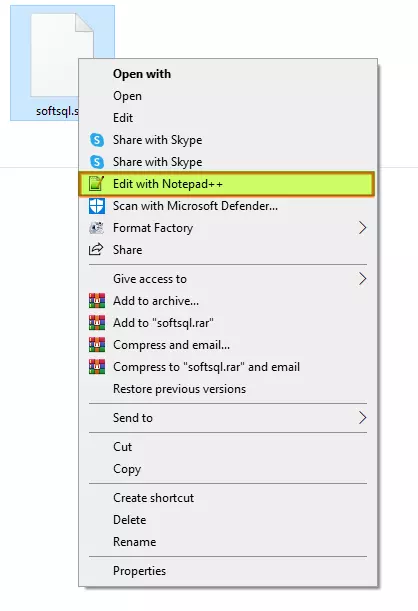Expand the Send to submenu arrow
The height and width of the screenshot is (611, 418).
click(x=363, y=417)
